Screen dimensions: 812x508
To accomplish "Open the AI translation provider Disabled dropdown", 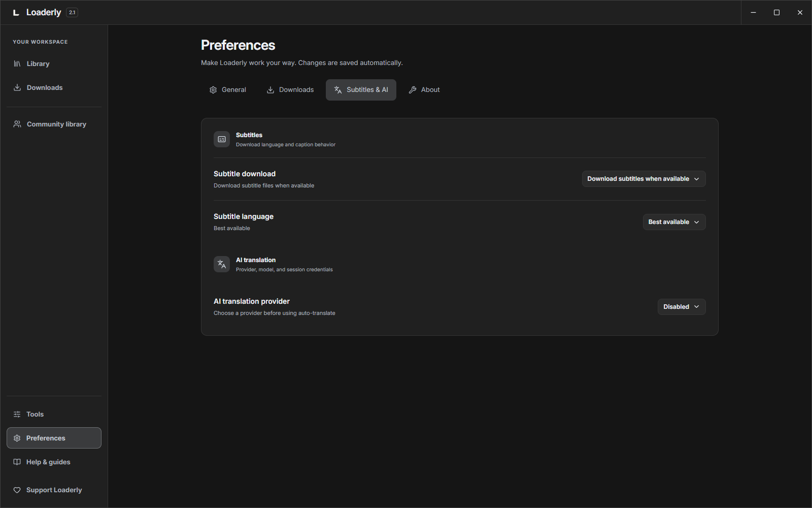I will [682, 307].
